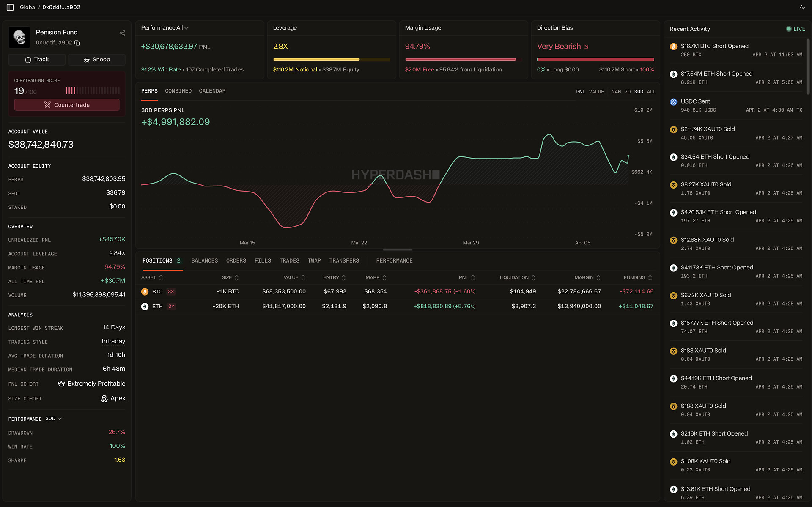Image resolution: width=812 pixels, height=507 pixels.
Task: Switch to the CALENDAR tab
Action: click(x=212, y=91)
